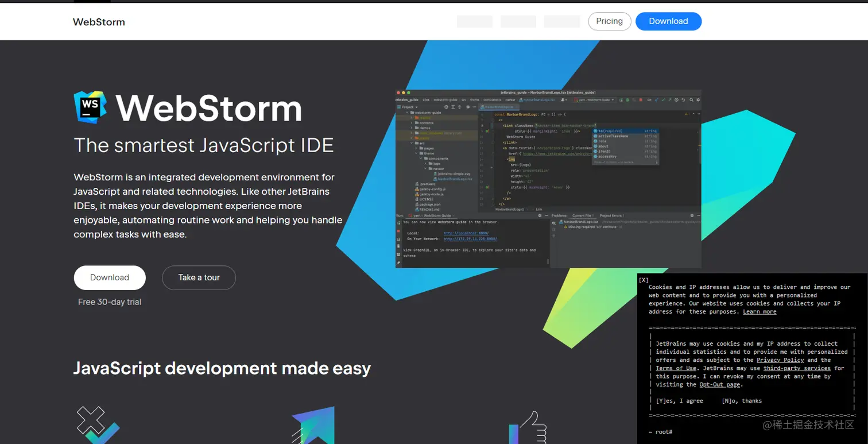Expand the demos folder in IDE screenshot
This screenshot has width=868, height=444.
click(x=412, y=128)
